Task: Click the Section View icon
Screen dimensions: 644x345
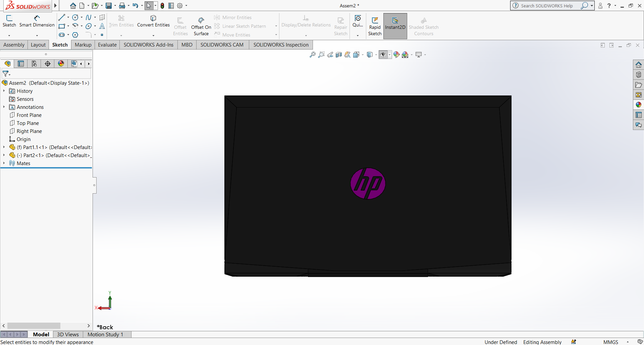Action: click(x=339, y=55)
